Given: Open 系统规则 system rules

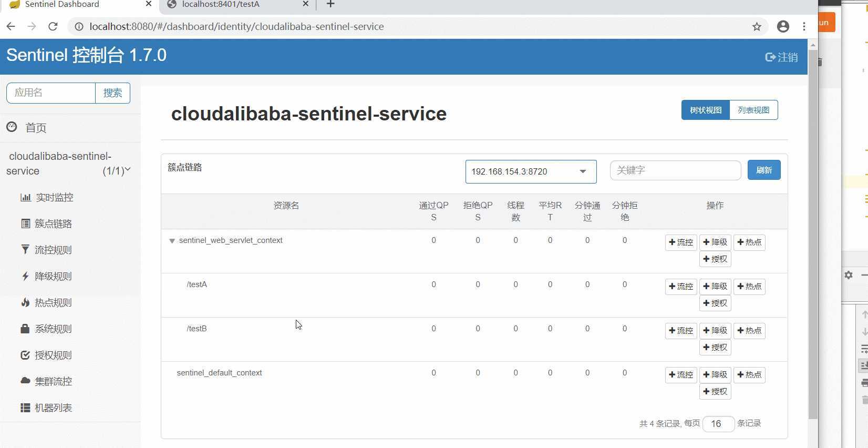Looking at the screenshot, I should 46,329.
